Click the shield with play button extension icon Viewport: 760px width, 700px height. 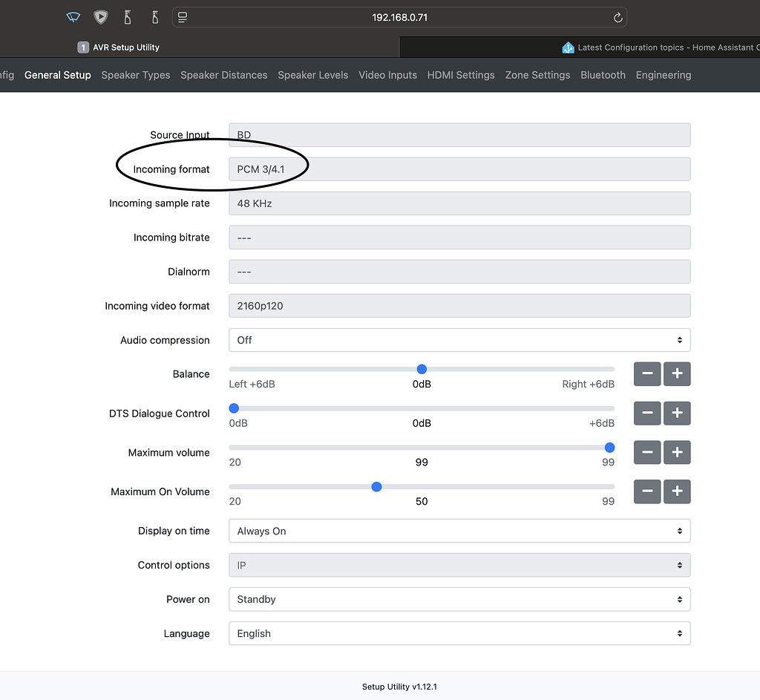point(100,16)
